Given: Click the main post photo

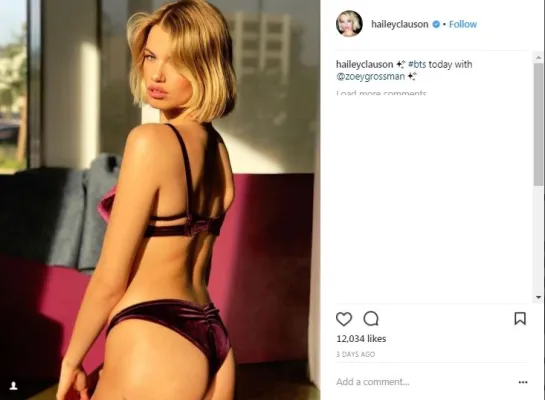Looking at the screenshot, I should [160, 200].
